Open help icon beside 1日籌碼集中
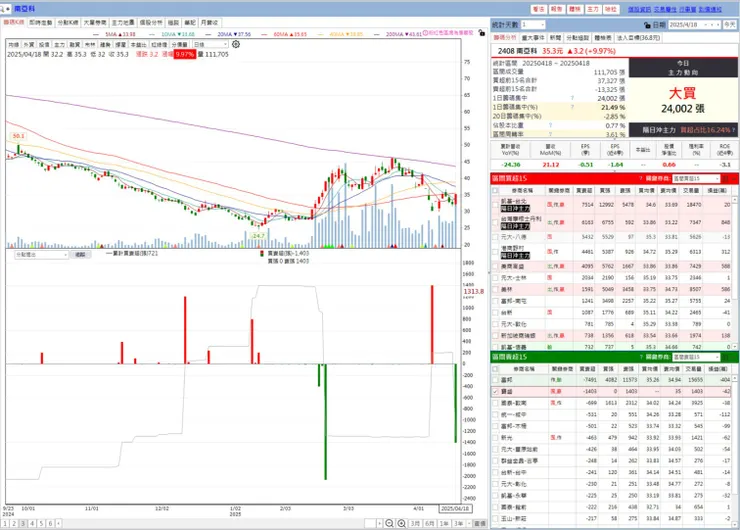740x530 pixels. (572, 98)
